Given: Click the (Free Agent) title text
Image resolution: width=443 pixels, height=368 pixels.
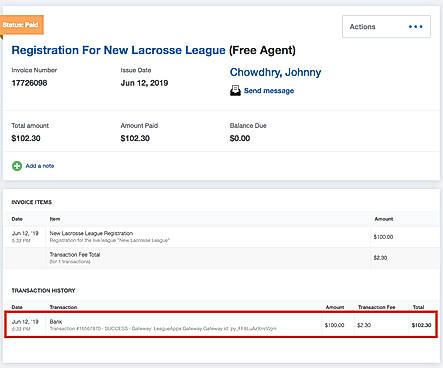Looking at the screenshot, I should click(x=262, y=50).
